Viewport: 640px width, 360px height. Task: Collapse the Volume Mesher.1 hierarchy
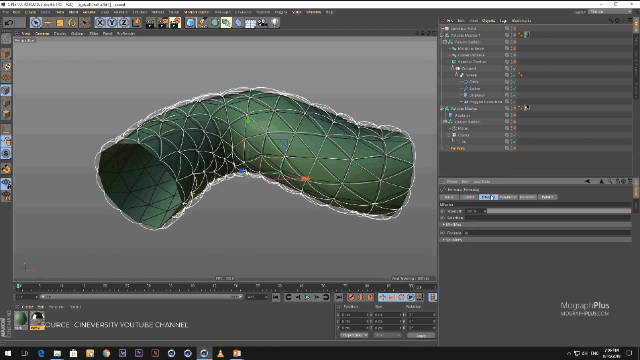[x=442, y=35]
